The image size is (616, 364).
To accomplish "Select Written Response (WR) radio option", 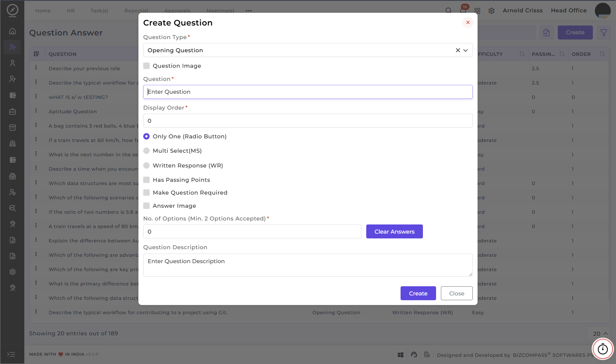I will (x=146, y=165).
